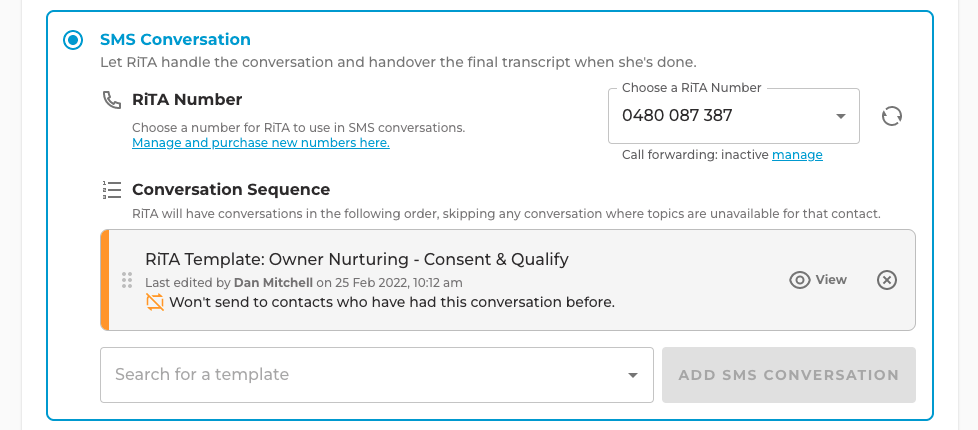Viewport: 978px width, 430px height.
Task: Click the 'Dan Mitchell' editor name
Action: (273, 283)
